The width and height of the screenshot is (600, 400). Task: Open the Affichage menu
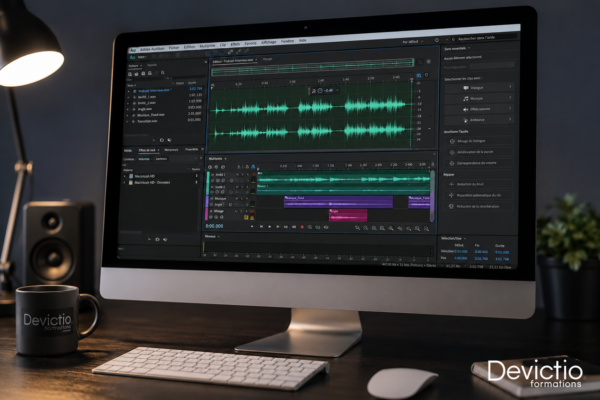[269, 42]
